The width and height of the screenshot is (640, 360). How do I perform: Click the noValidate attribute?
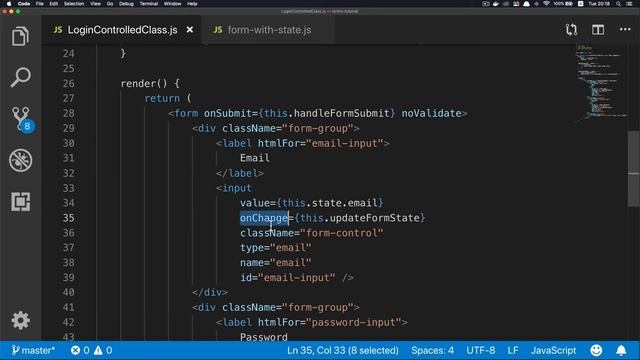[431, 113]
